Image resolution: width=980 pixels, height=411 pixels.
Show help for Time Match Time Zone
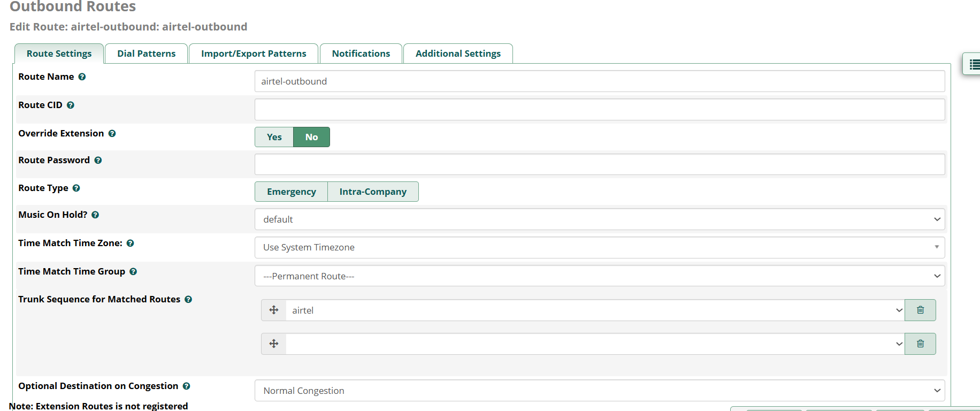(130, 243)
